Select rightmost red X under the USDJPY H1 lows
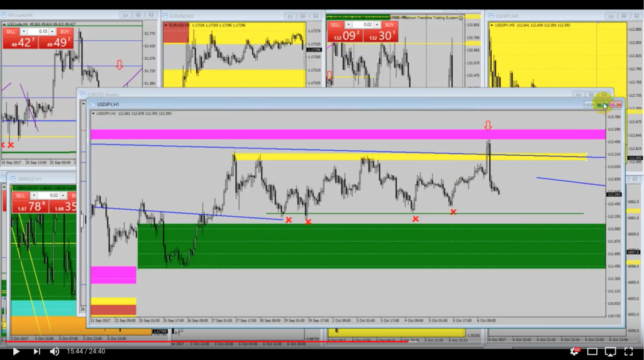 (x=453, y=212)
